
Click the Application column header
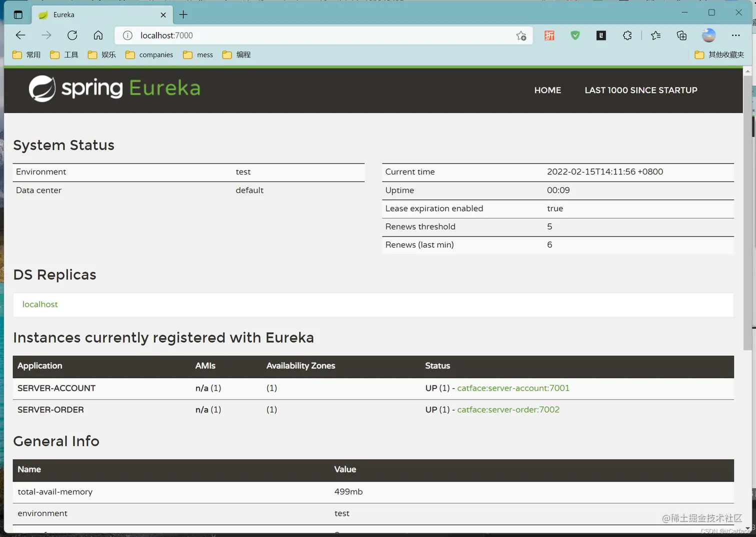(40, 366)
